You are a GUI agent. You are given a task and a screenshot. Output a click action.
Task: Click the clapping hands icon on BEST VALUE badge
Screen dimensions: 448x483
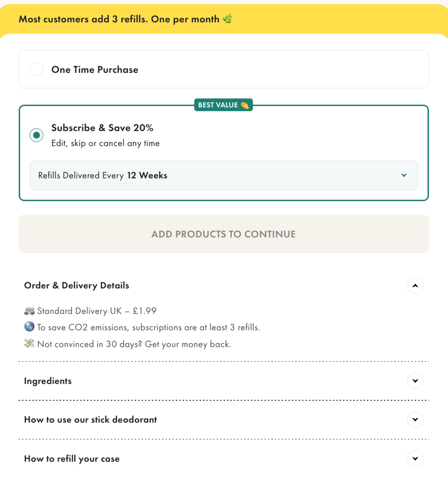[x=245, y=105]
